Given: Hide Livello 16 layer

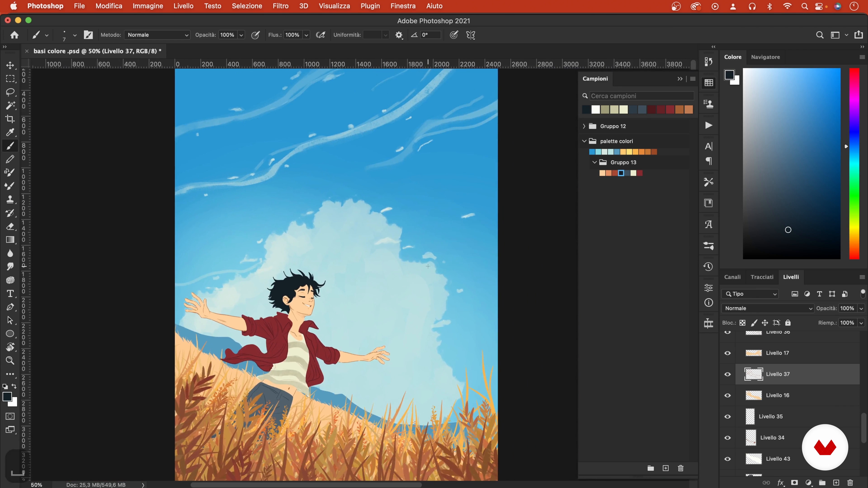Looking at the screenshot, I should pos(728,395).
